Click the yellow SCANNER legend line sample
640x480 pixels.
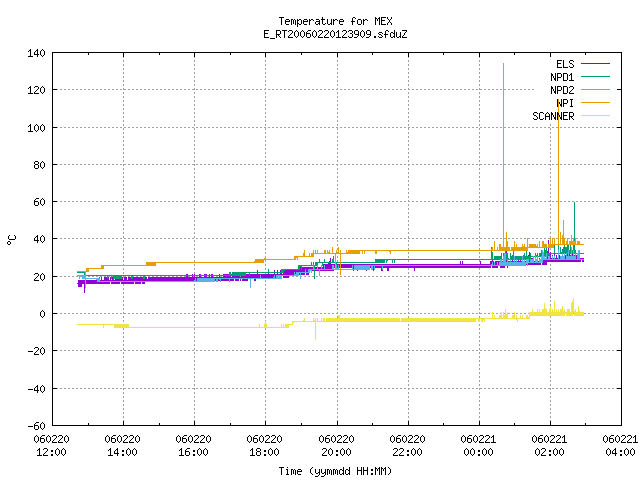(x=595, y=116)
